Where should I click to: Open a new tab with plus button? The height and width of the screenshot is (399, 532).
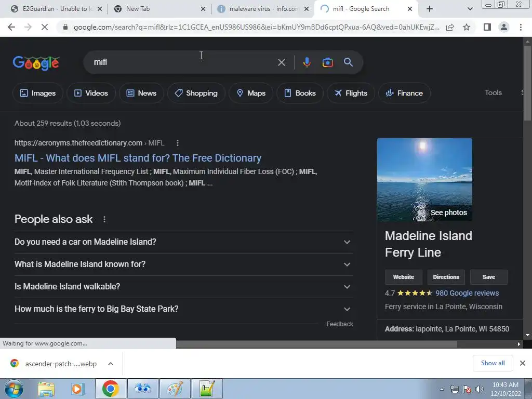[430, 9]
